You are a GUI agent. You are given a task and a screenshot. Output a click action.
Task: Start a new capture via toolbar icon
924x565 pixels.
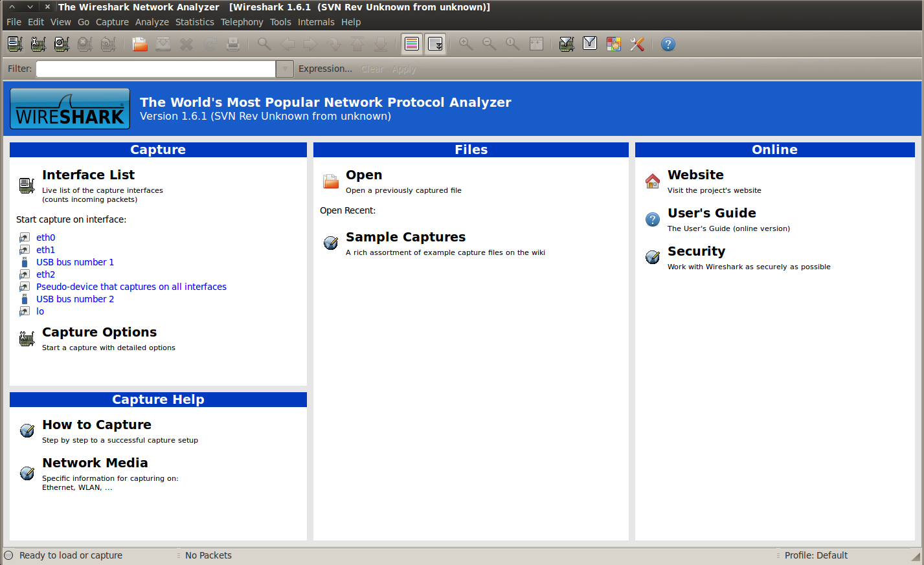(62, 44)
